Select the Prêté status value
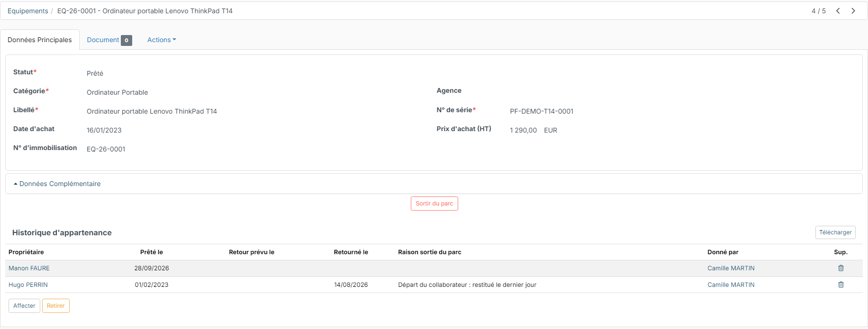 [x=95, y=73]
